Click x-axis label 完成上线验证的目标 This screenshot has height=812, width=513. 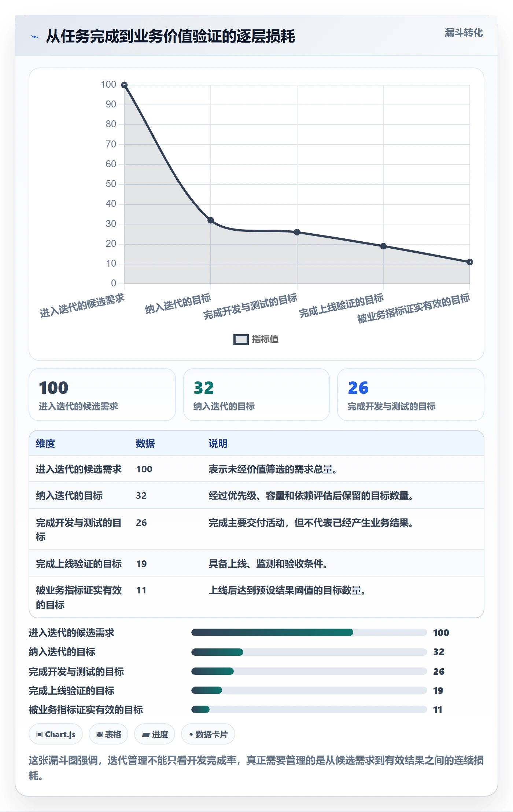[x=341, y=306]
